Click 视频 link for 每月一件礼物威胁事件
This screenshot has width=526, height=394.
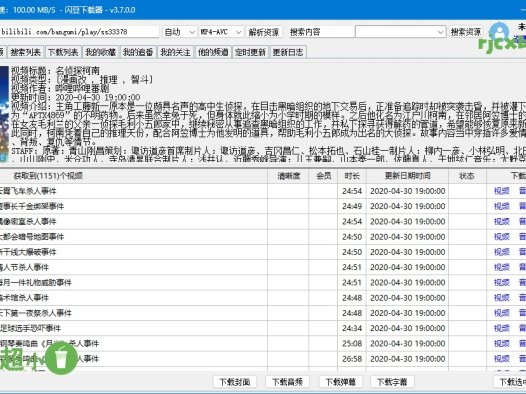coord(502,283)
